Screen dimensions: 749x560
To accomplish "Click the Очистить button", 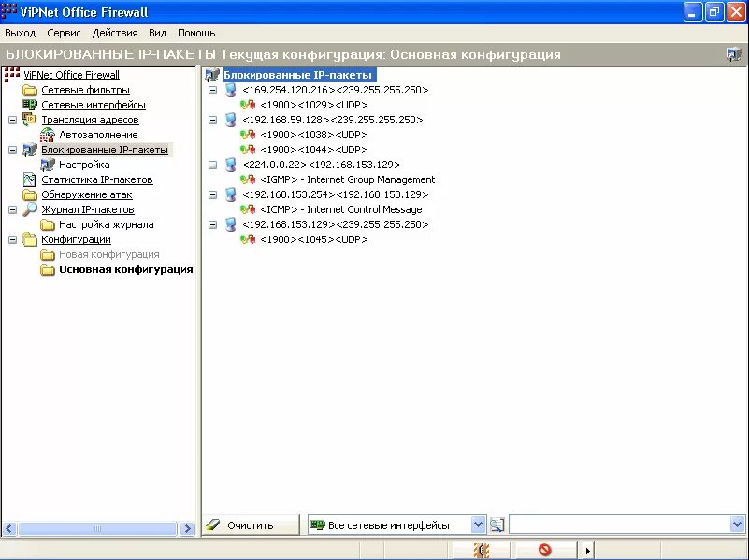I will (251, 525).
